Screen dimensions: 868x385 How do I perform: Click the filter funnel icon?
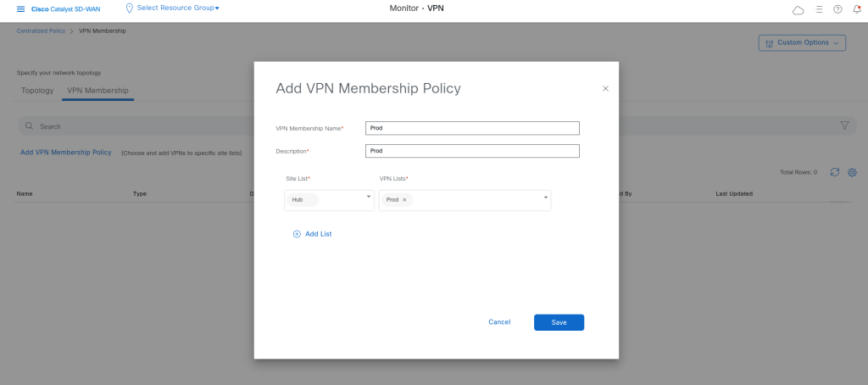844,126
